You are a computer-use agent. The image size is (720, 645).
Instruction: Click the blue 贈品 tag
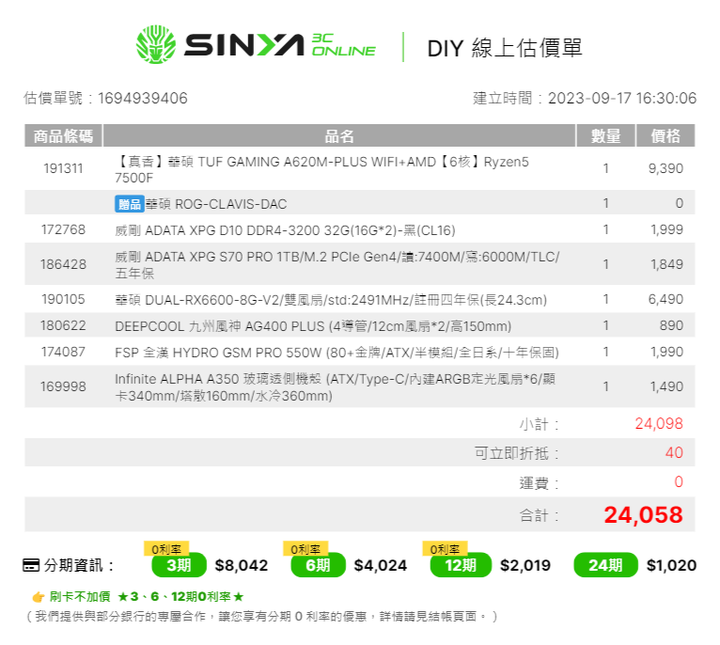tap(129, 204)
